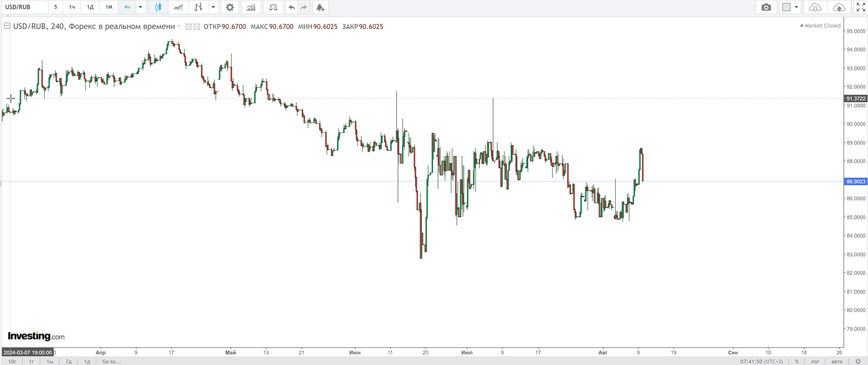
Task: Open chart settings gear in top toolbar
Action: [x=230, y=7]
